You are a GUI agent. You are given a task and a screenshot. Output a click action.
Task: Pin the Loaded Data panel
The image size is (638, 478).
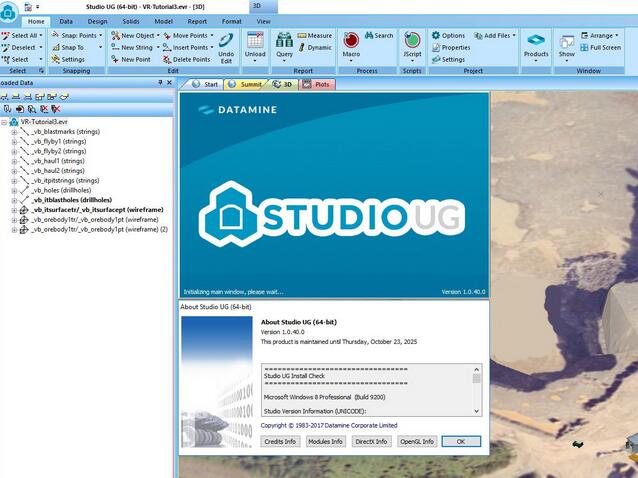[160, 83]
